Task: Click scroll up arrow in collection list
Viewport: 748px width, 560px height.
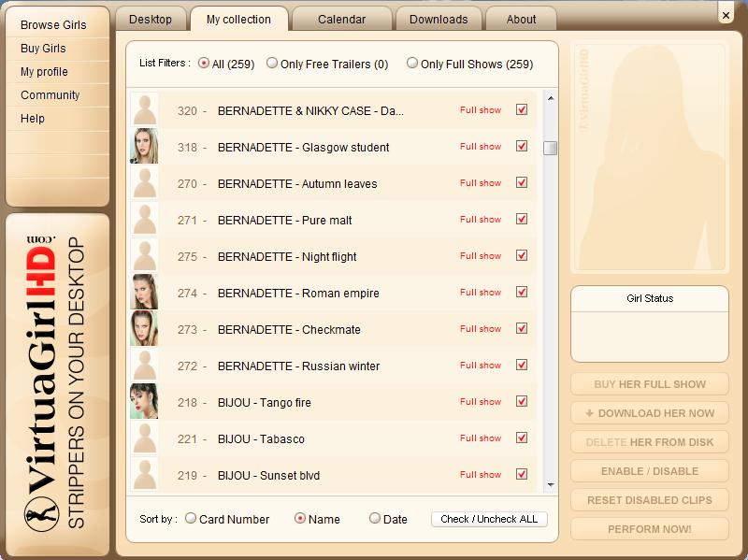Action: [x=551, y=98]
